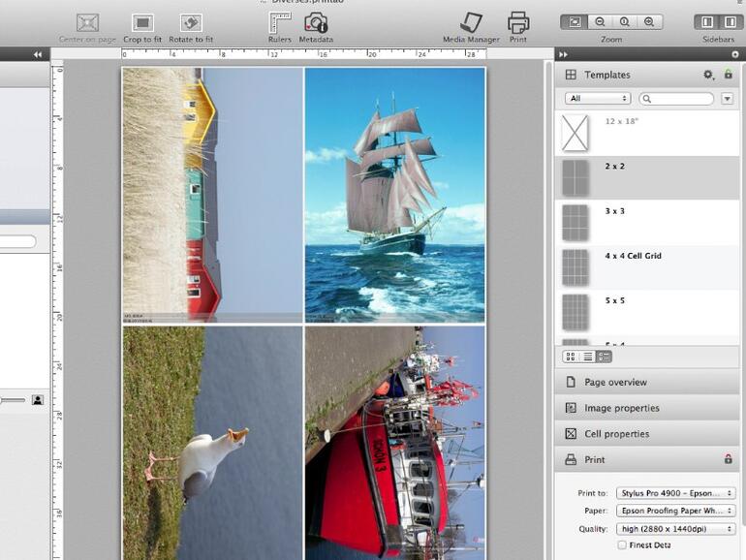Open the Paper type dropdown

point(675,512)
